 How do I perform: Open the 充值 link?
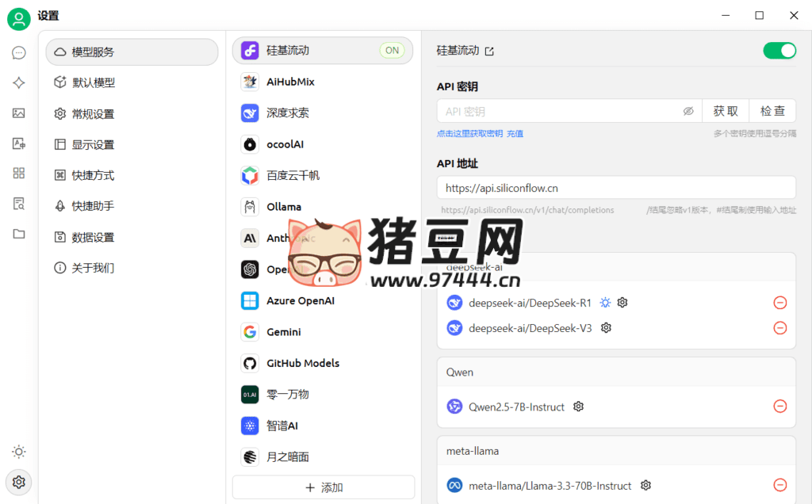515,133
